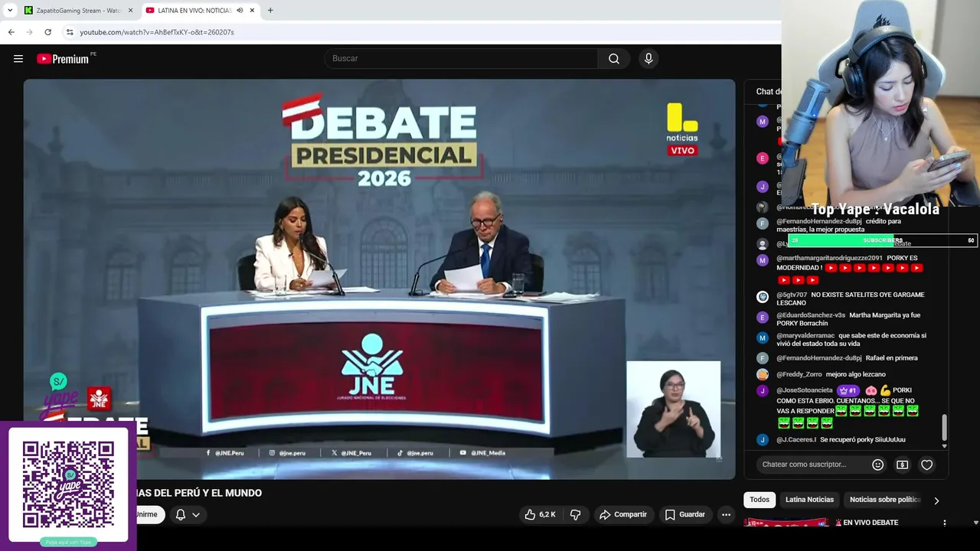Open more actions three-dot menu
The height and width of the screenshot is (551, 980).
coord(726,514)
